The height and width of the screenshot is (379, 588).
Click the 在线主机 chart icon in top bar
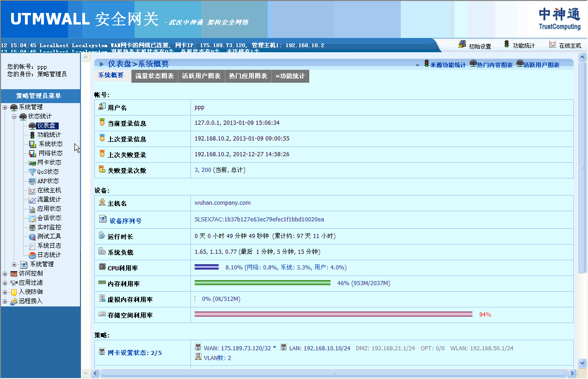pos(552,44)
